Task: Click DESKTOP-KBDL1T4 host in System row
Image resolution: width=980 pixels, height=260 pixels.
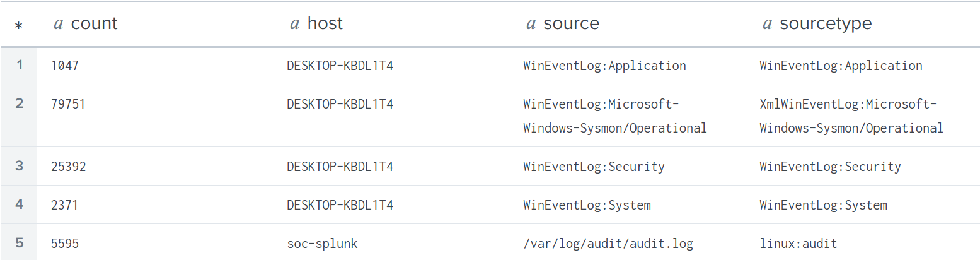Action: pyautogui.click(x=340, y=205)
